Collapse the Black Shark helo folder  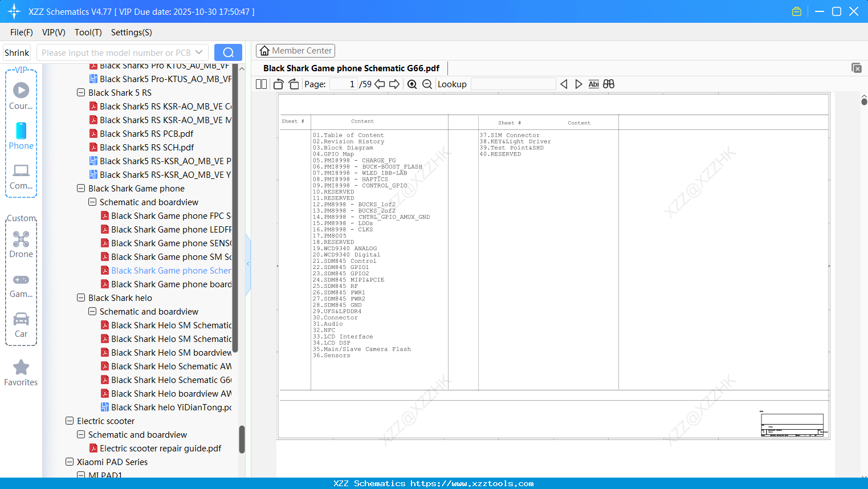[x=81, y=298]
